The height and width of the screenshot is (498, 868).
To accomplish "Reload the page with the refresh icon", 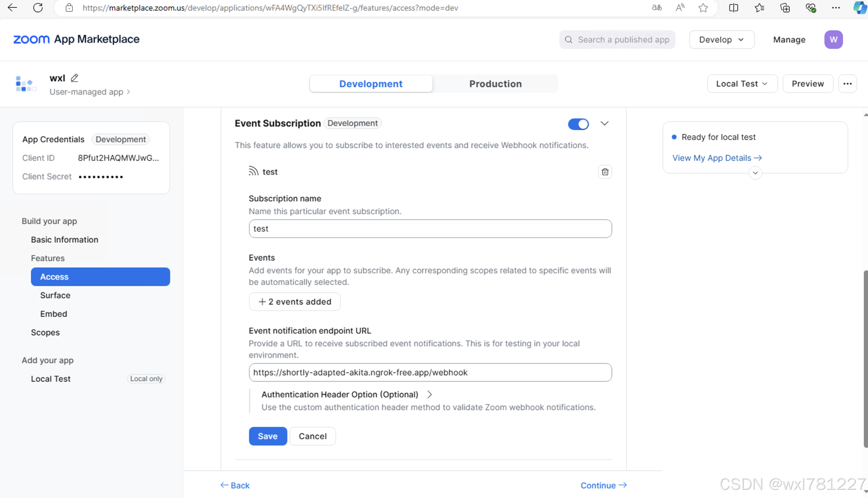I will 38,8.
